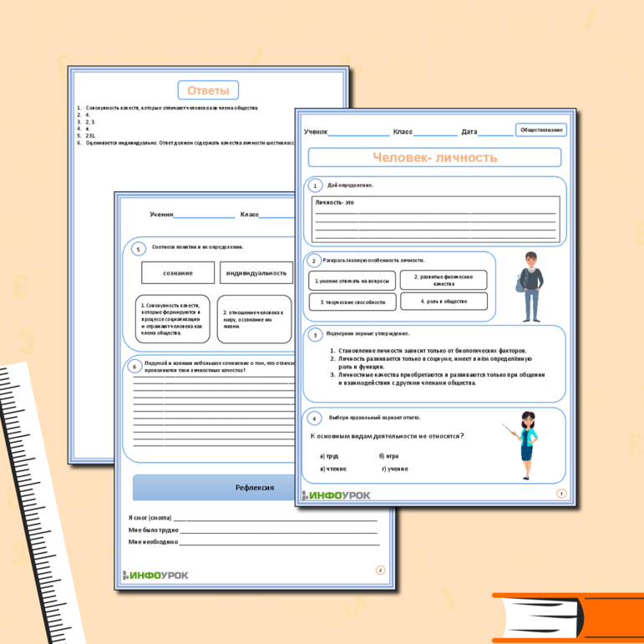
Task: Choose answer option 'в) чтение'
Action: [x=332, y=469]
